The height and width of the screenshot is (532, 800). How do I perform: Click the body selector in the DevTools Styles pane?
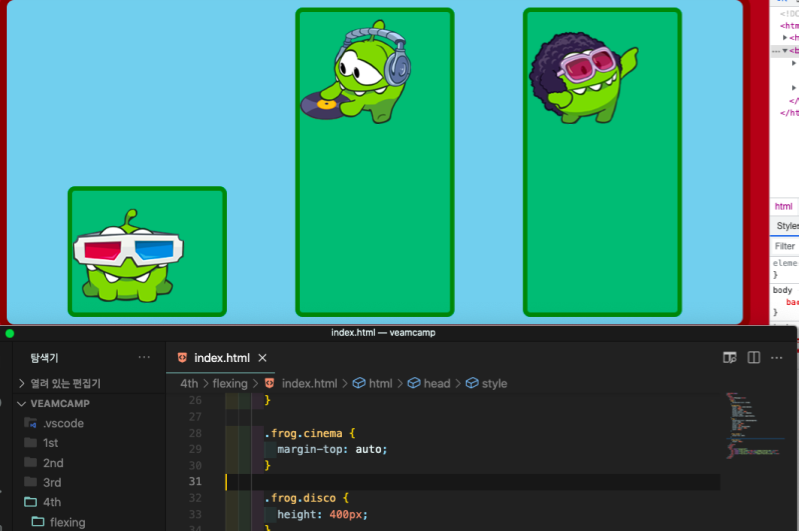[782, 290]
